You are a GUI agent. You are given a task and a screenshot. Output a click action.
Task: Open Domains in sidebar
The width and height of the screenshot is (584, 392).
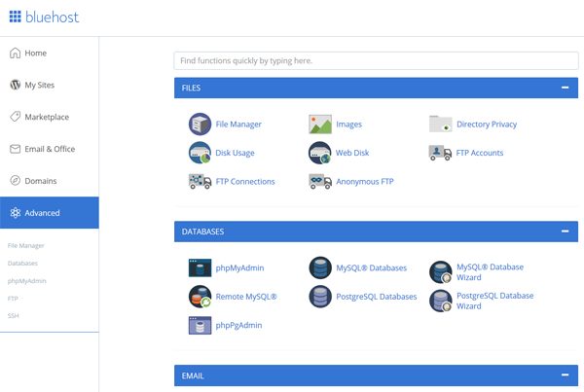pyautogui.click(x=50, y=181)
